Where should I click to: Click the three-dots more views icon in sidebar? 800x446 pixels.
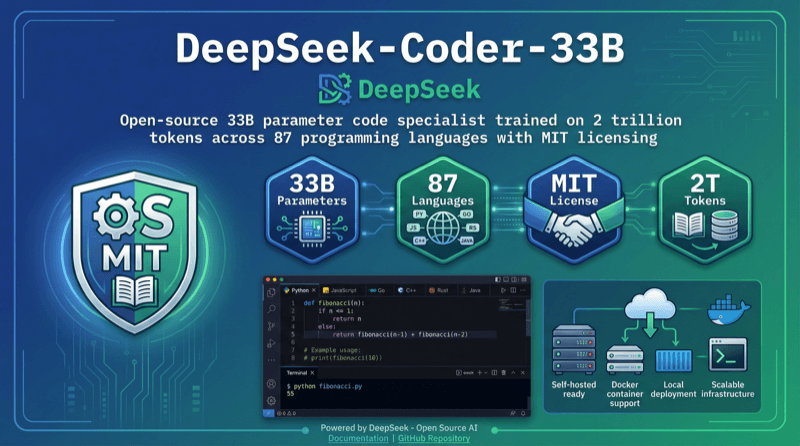[x=271, y=360]
